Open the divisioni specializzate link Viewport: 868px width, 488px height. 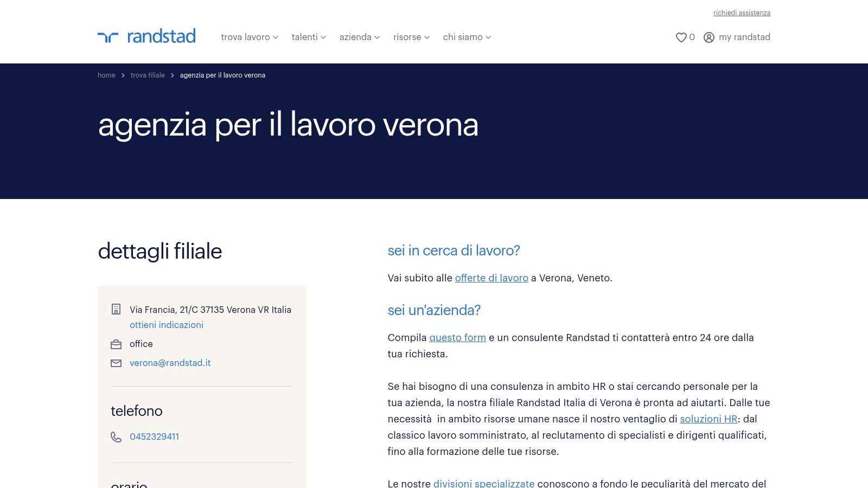(x=484, y=483)
